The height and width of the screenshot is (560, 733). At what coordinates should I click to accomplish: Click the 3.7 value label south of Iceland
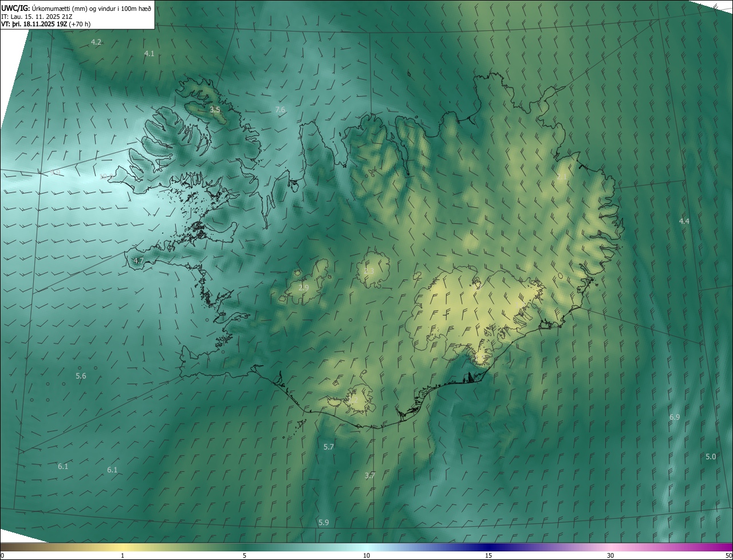coord(370,476)
